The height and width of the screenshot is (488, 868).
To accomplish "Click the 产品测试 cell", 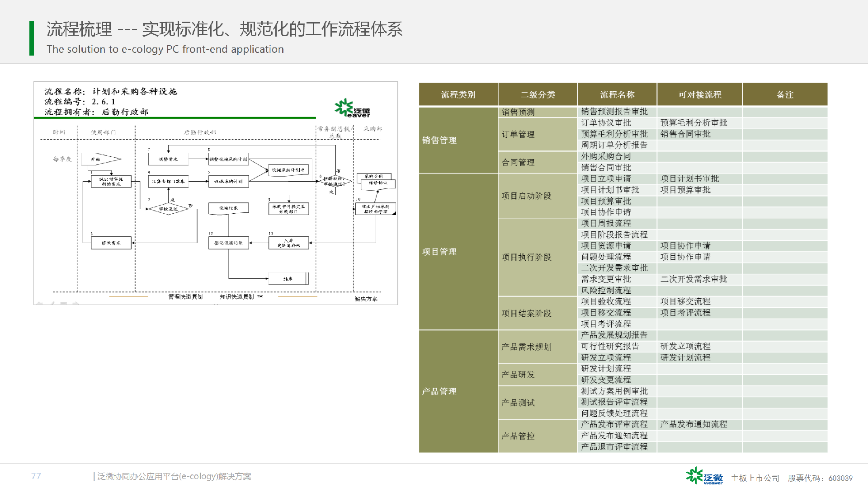I will pos(538,403).
